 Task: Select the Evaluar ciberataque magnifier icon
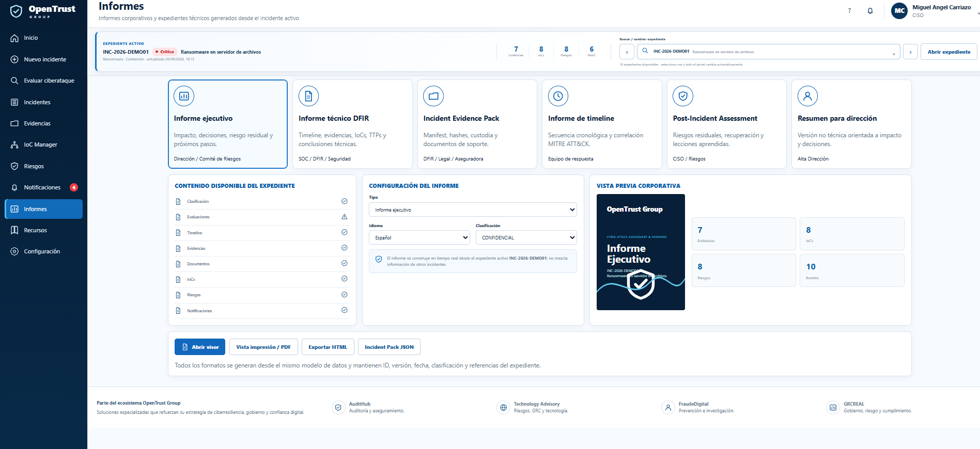tap(14, 81)
